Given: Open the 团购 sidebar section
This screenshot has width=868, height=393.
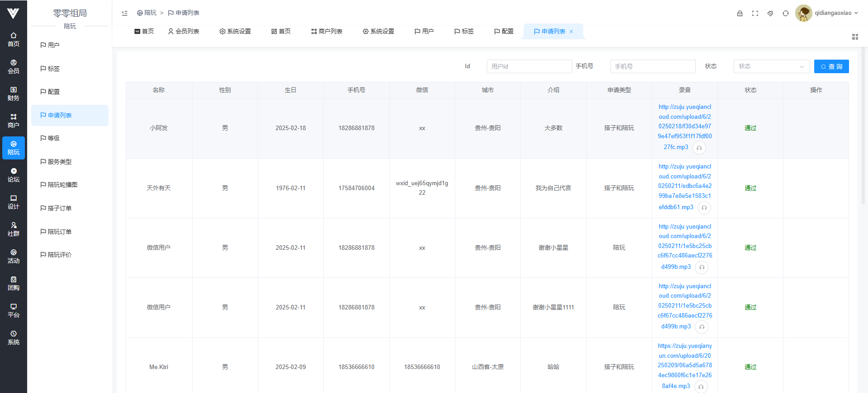Looking at the screenshot, I should pyautogui.click(x=14, y=284).
